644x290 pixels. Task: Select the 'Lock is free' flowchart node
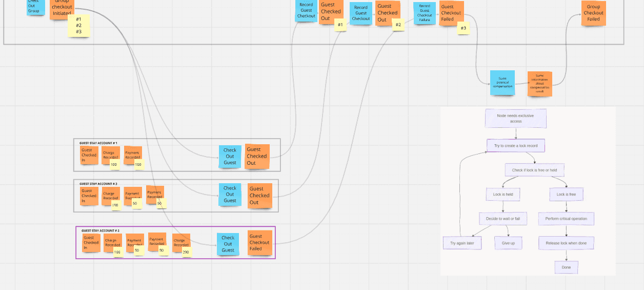[x=566, y=195]
